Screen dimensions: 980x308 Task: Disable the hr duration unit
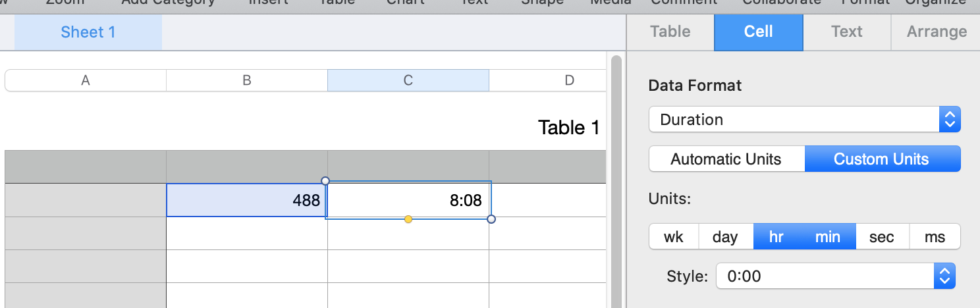[776, 237]
